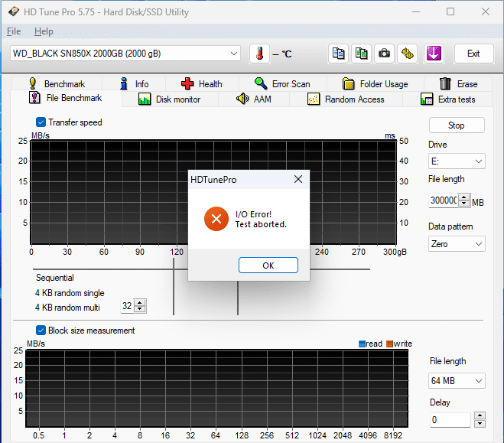
Task: Click the 4 KB random multi label
Action: 67,308
